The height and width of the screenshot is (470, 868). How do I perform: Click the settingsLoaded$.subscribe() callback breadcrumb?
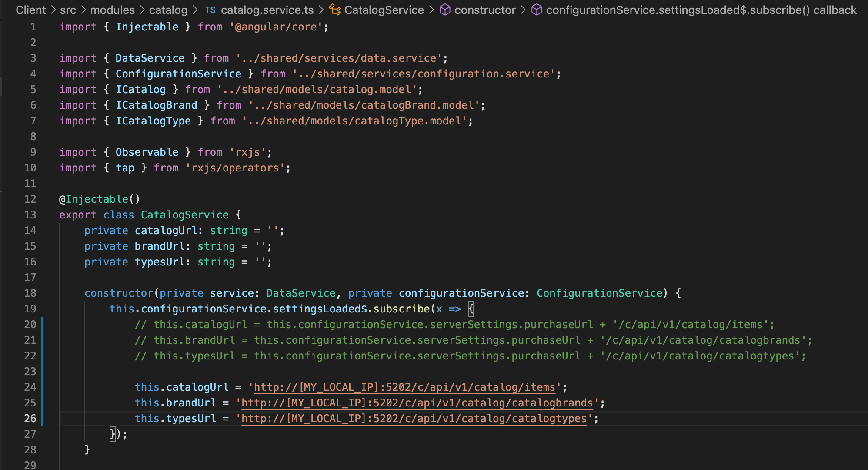(x=701, y=10)
